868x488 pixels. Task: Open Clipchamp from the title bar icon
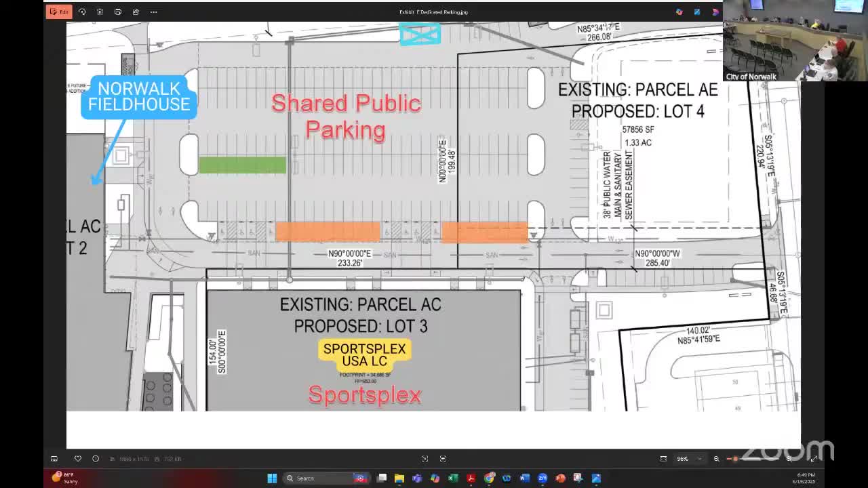[715, 12]
